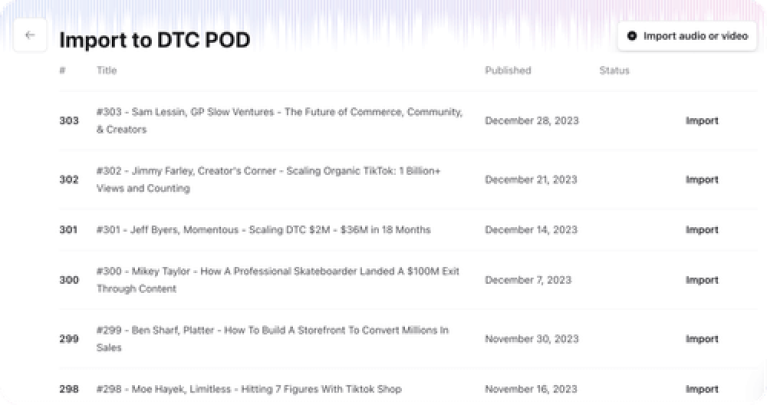Click the December 28, 2023 published date

click(x=531, y=121)
